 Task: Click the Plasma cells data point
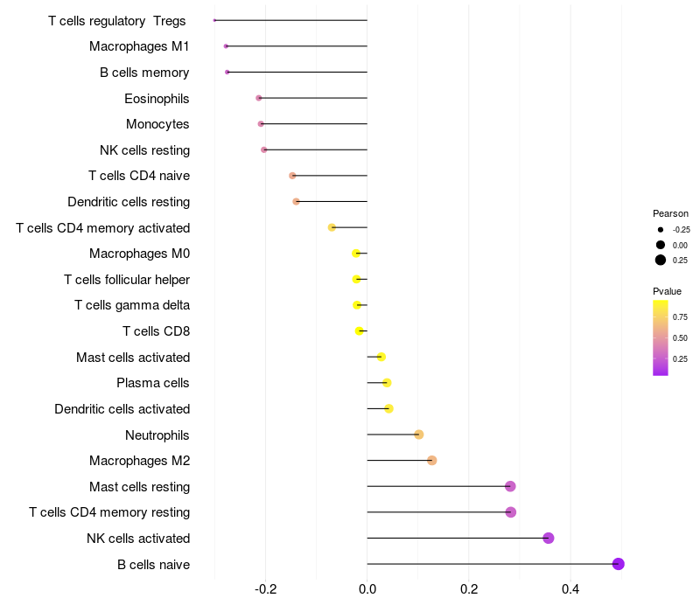coord(387,383)
